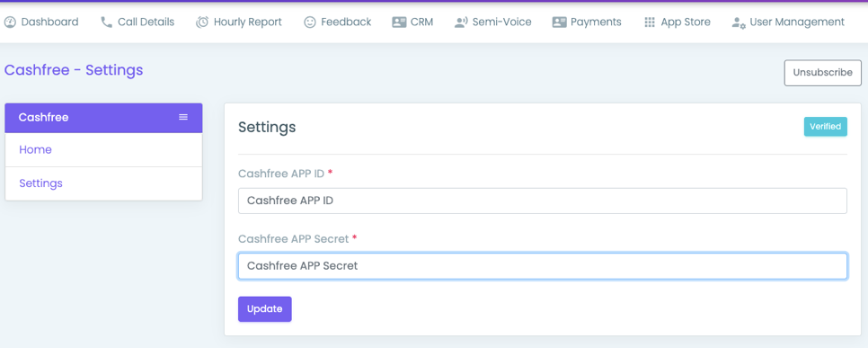Focus the Cashfree APP Secret field
This screenshot has width=868, height=348.
(x=543, y=266)
